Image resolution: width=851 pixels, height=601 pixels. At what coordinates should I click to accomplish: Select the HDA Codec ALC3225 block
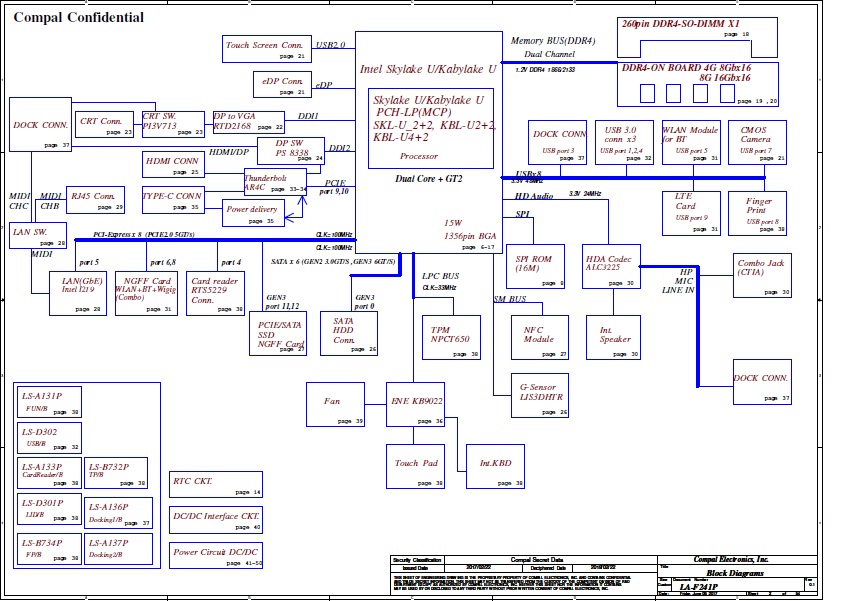click(611, 267)
